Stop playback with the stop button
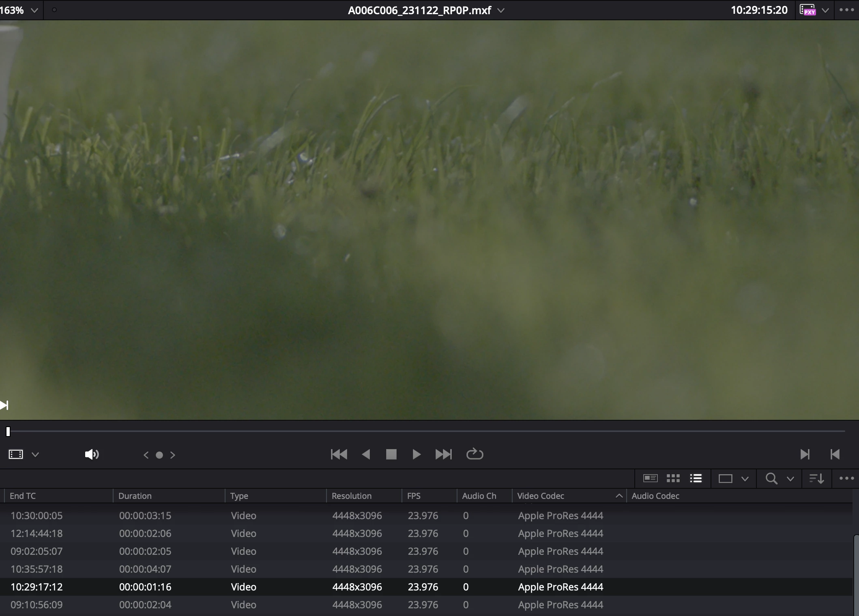Viewport: 859px width, 616px height. [391, 454]
